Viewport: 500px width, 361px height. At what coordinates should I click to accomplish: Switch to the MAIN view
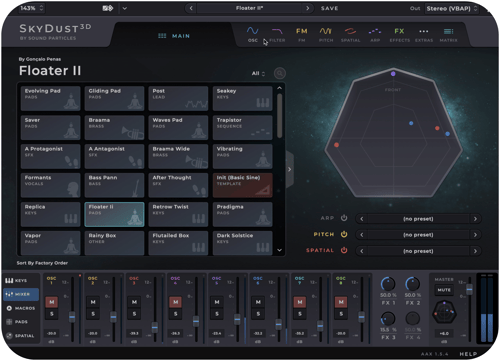174,36
